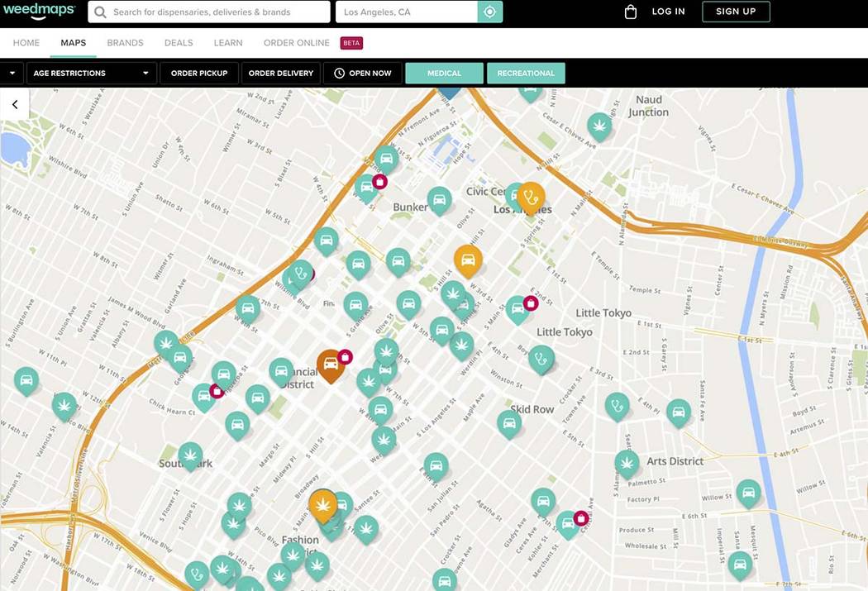Image resolution: width=868 pixels, height=591 pixels.
Task: Click the SIGN UP button
Action: 735,11
